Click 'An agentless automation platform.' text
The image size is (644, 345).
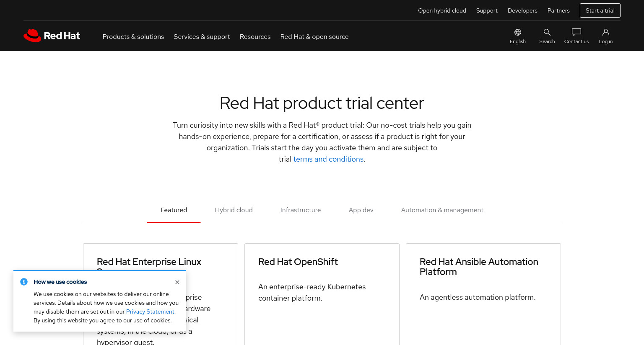(478, 297)
